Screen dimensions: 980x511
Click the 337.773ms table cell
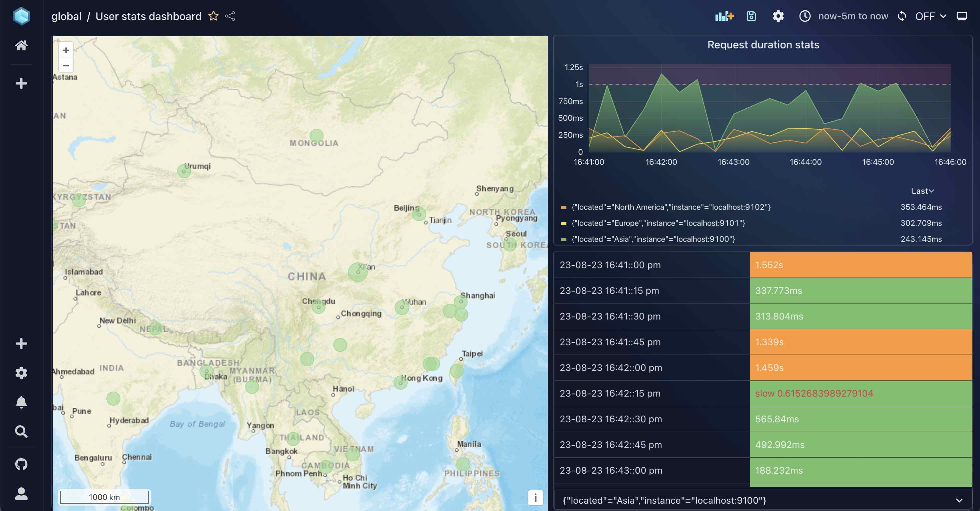coord(861,291)
